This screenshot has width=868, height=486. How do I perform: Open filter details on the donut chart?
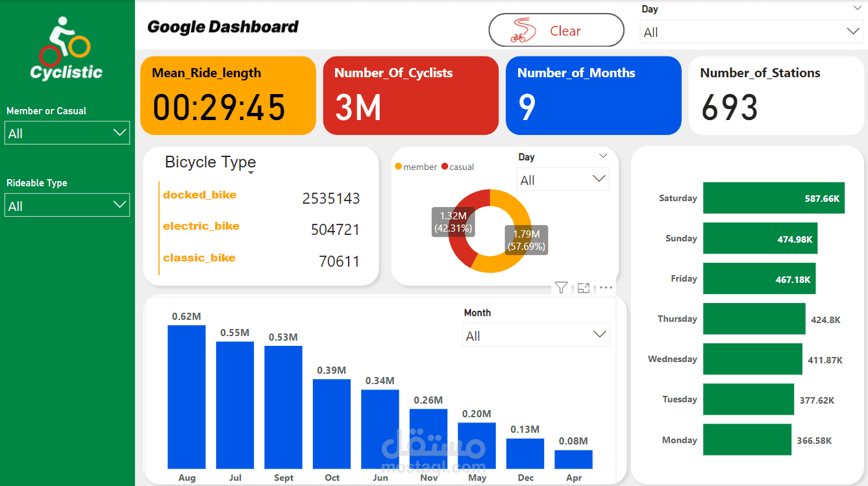pyautogui.click(x=561, y=287)
